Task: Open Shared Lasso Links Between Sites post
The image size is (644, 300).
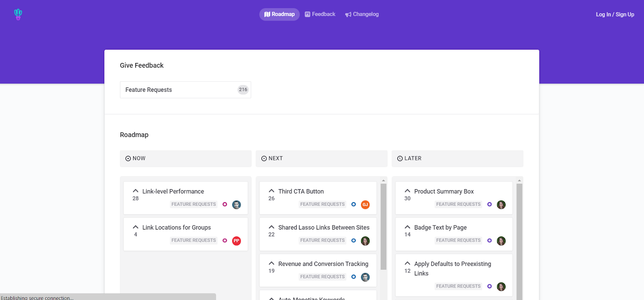Action: [x=324, y=228]
